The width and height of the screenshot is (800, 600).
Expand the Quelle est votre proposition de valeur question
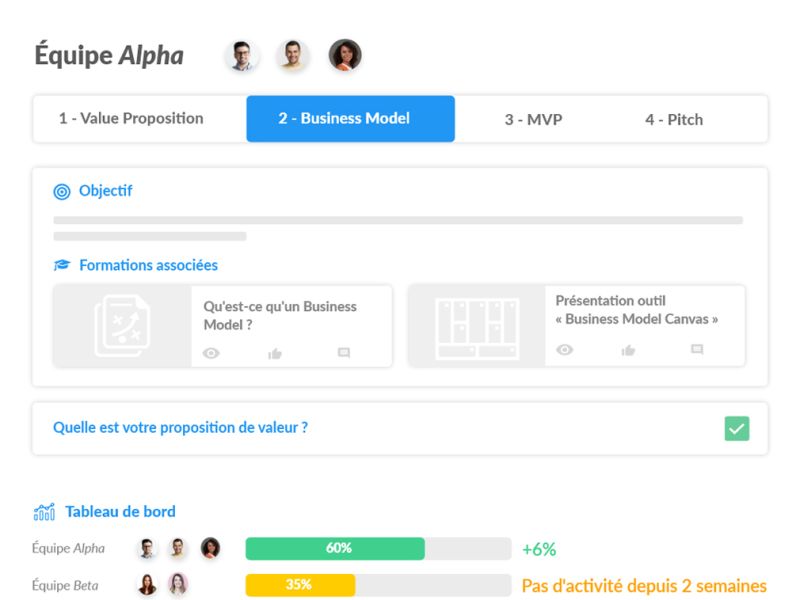pos(180,428)
